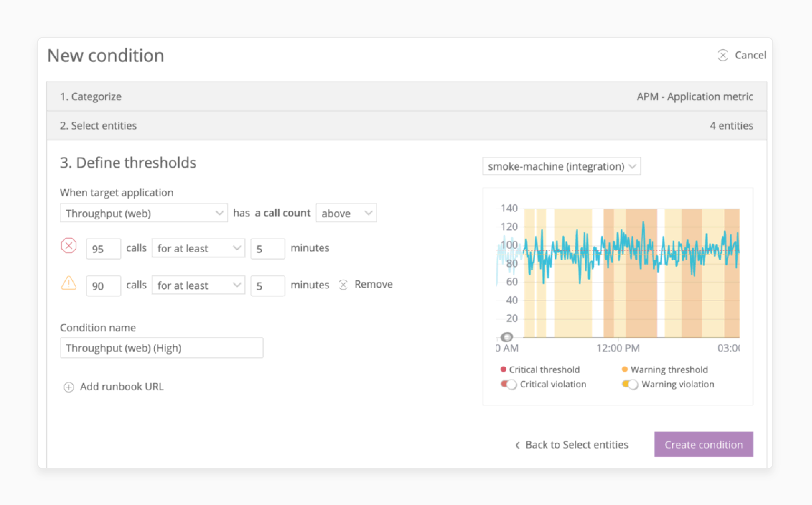The width and height of the screenshot is (812, 505).
Task: Click the Condition name input field
Action: (161, 347)
